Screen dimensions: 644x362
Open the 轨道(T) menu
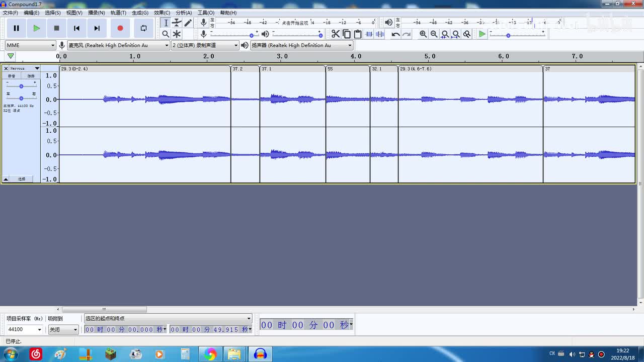tap(118, 13)
